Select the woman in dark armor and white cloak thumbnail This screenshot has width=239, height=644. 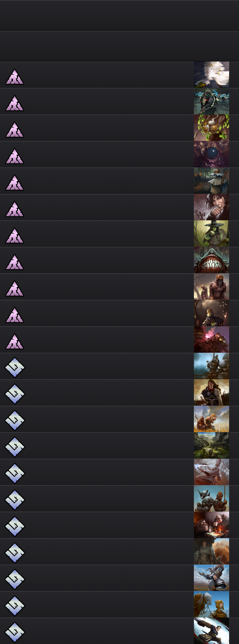click(212, 393)
